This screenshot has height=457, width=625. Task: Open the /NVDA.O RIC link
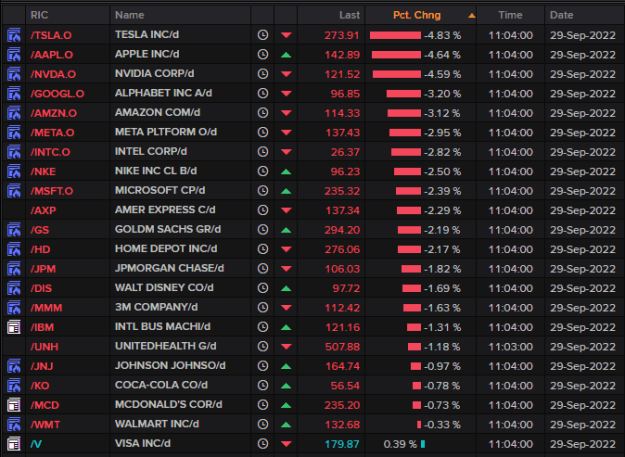click(x=53, y=75)
